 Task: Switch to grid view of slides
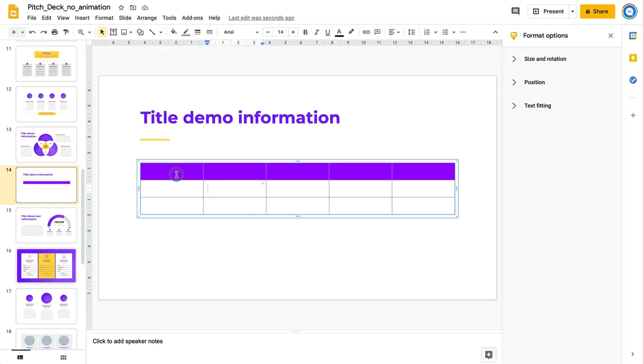pos(63,357)
